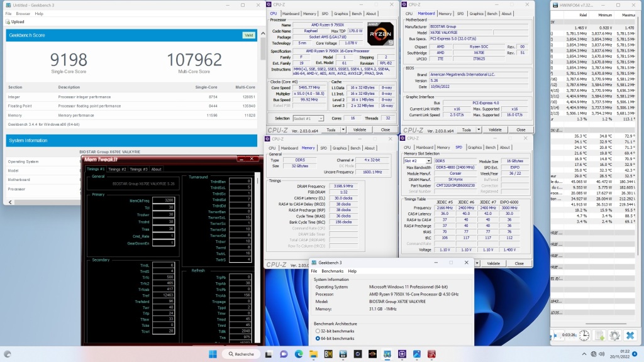The width and height of the screenshot is (644, 362).
Task: Click the Help menu in Geekbench 3 dialog
Action: [352, 271]
